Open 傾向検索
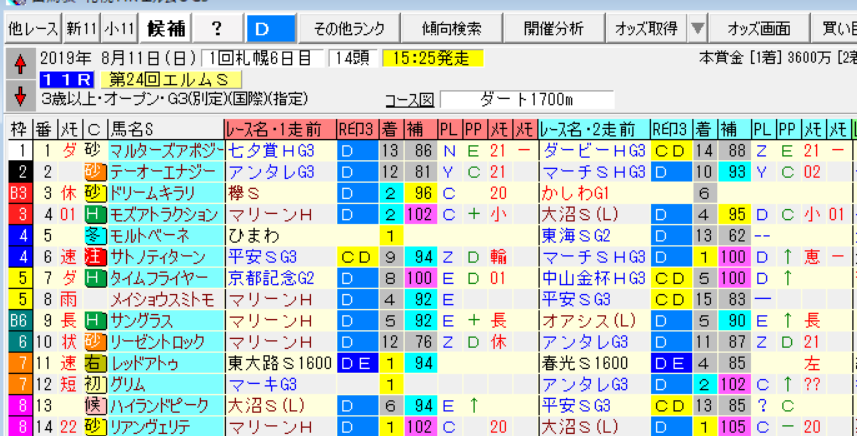This screenshot has width=857, height=436. (x=451, y=28)
